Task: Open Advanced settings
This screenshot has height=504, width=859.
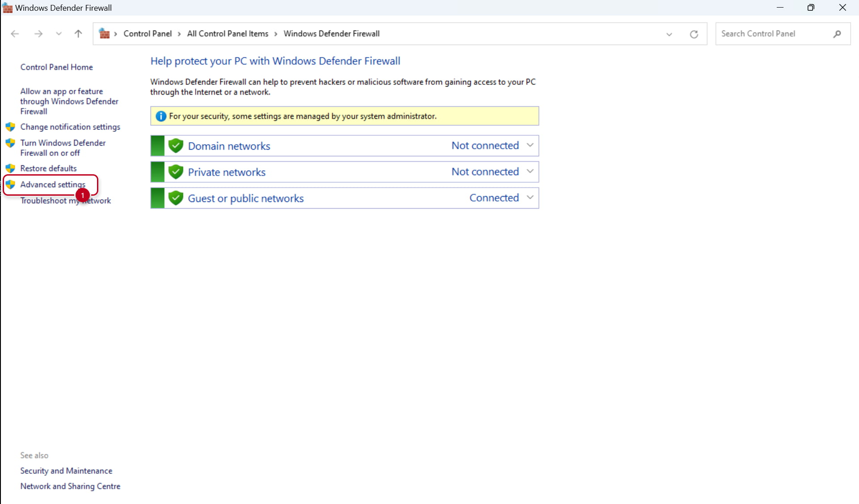Action: click(53, 185)
